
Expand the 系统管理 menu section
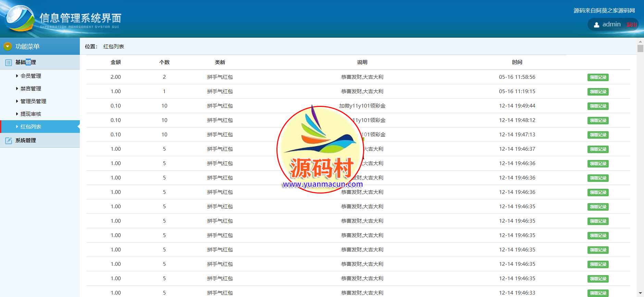click(26, 140)
